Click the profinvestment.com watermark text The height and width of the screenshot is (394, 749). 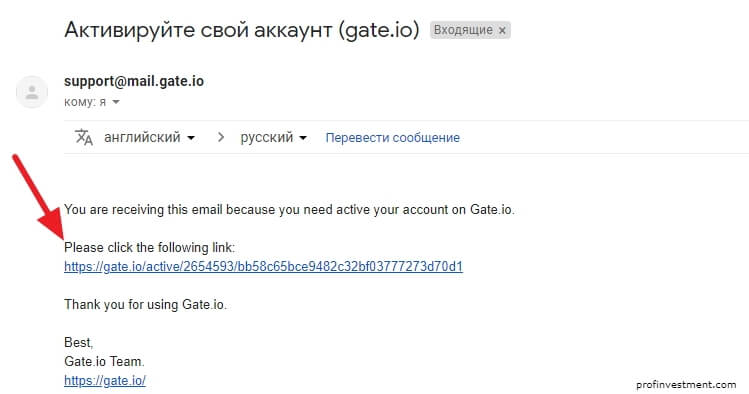(686, 384)
